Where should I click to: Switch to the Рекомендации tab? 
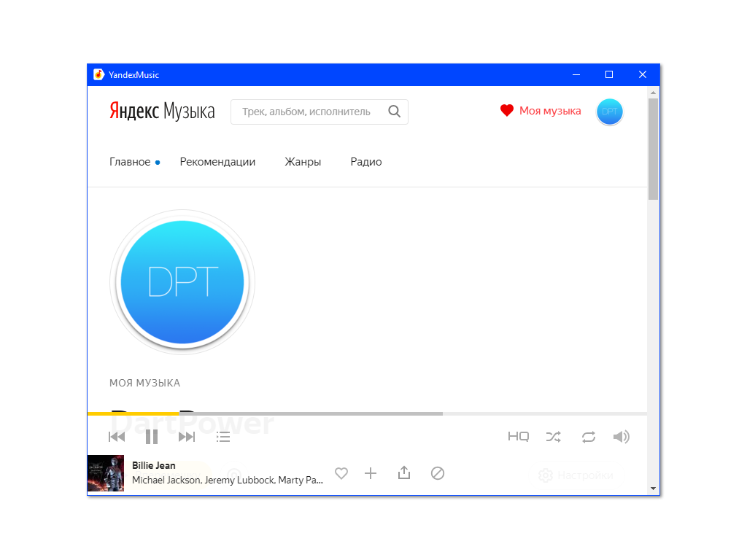tap(217, 162)
